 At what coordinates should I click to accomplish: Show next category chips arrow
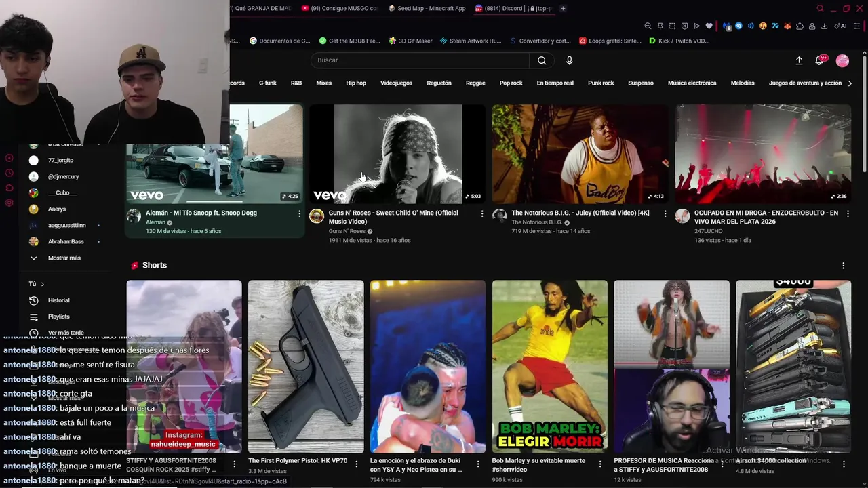click(850, 83)
